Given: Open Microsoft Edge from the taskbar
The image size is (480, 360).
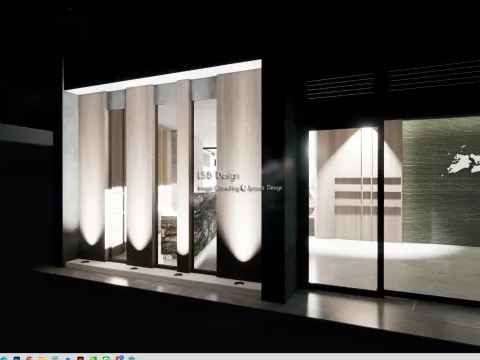Looking at the screenshot, I should (x=4, y=358).
